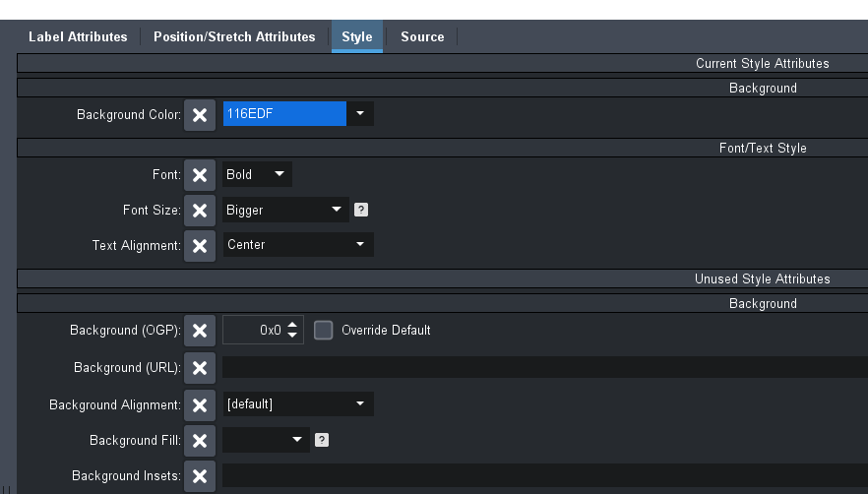Click the X icon beside Background (OGP)
Image resolution: width=868 pixels, height=494 pixels.
click(x=200, y=331)
